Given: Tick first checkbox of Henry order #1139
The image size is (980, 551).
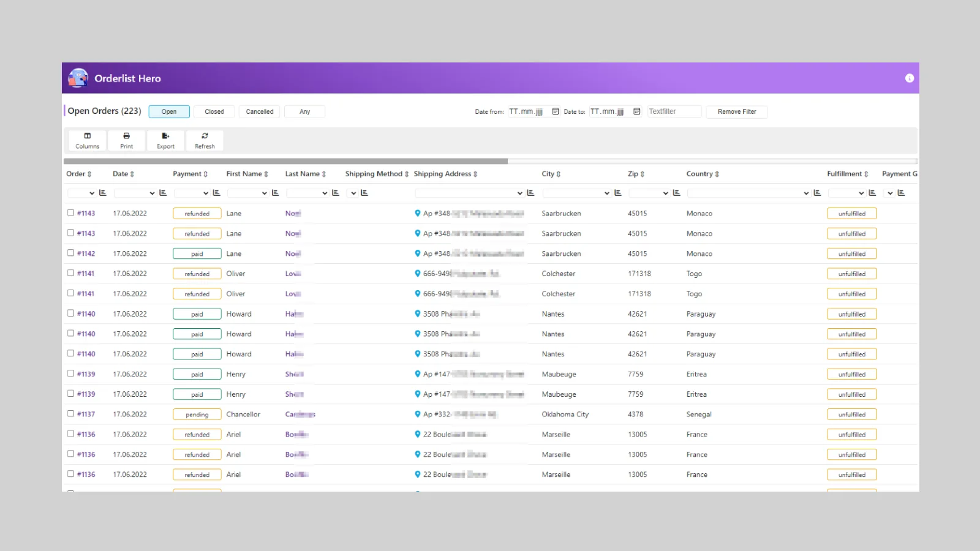Looking at the screenshot, I should 70,373.
